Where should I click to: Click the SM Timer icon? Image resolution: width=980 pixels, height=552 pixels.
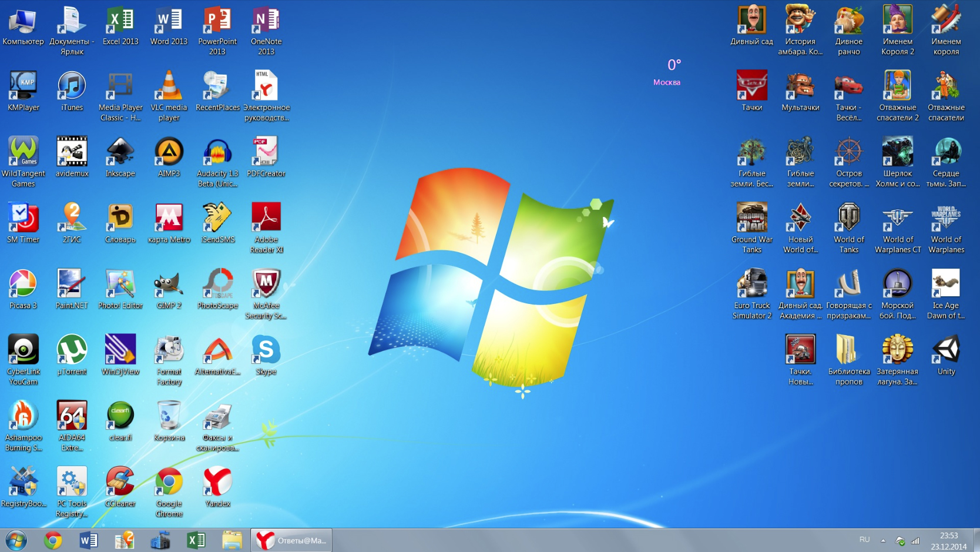(23, 224)
